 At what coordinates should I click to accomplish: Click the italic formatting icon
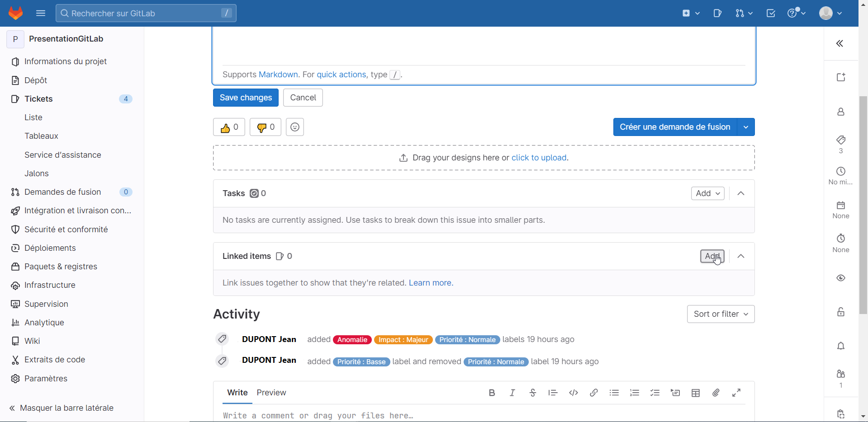click(512, 393)
